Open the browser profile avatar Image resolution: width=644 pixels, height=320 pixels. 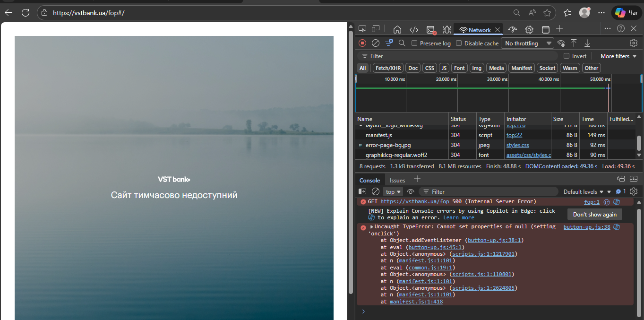pos(584,13)
